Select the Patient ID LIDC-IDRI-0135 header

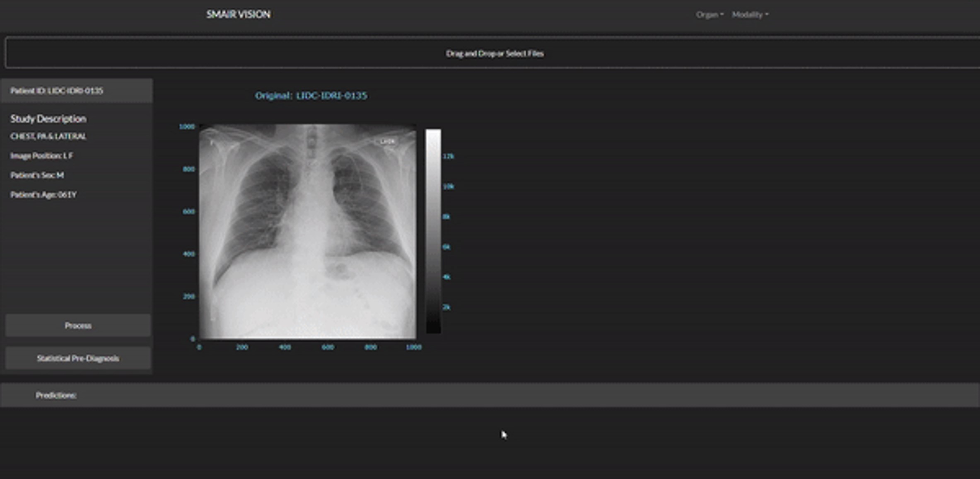click(x=57, y=91)
